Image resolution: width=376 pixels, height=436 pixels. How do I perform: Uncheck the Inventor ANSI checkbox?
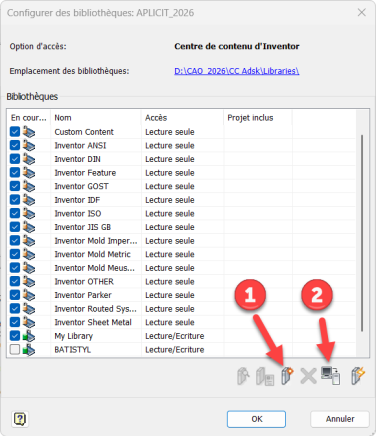(15, 145)
